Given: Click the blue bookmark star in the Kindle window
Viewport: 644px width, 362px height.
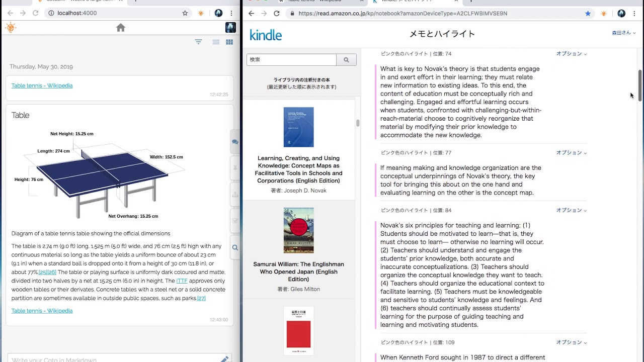Looking at the screenshot, I should coord(588,14).
